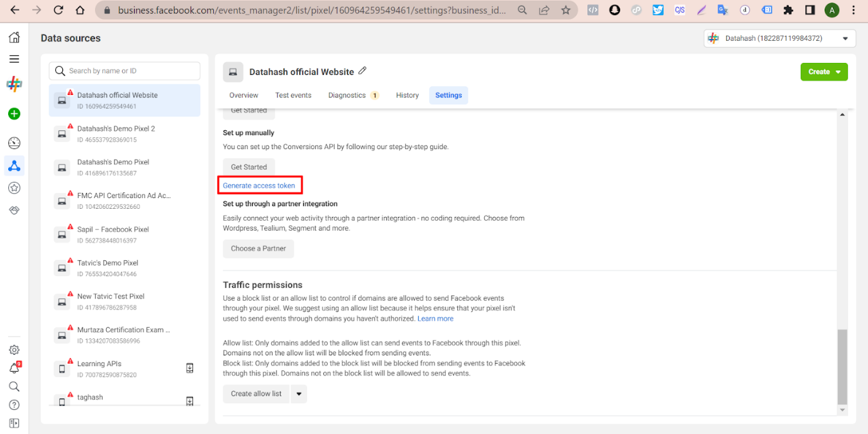Click download icon next to Learning APIs
This screenshot has height=434, width=868.
[x=190, y=368]
